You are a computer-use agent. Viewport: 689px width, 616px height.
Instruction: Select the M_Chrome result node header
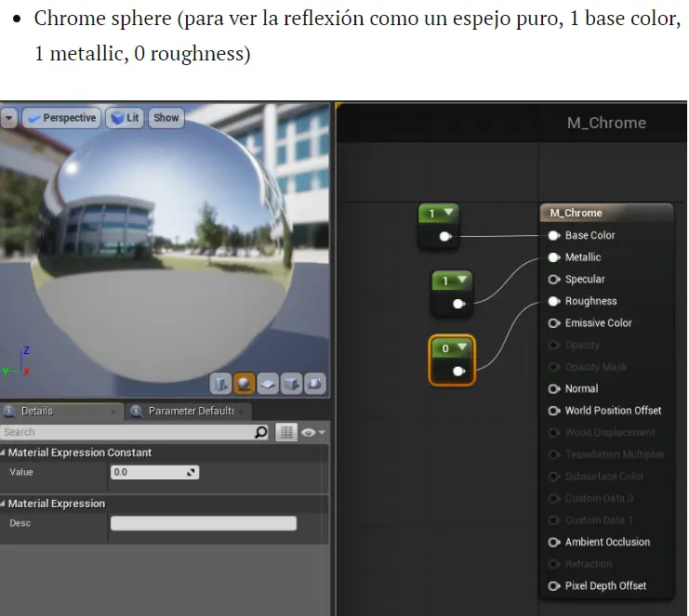pyautogui.click(x=606, y=213)
